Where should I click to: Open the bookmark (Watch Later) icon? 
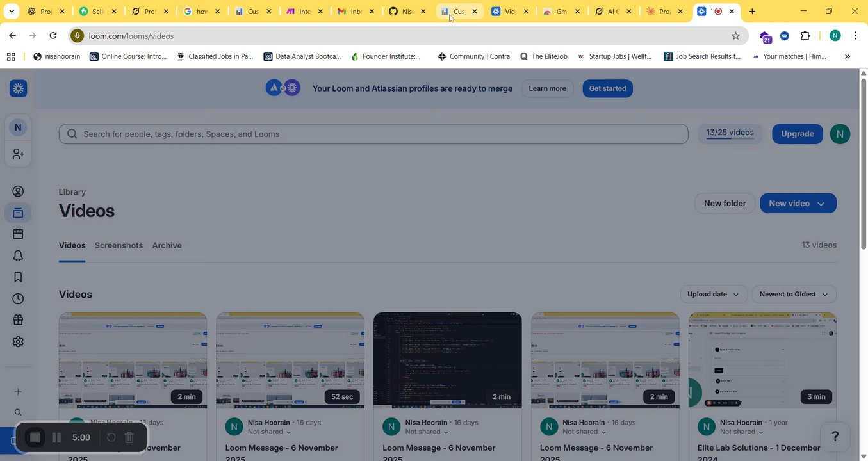[18, 277]
